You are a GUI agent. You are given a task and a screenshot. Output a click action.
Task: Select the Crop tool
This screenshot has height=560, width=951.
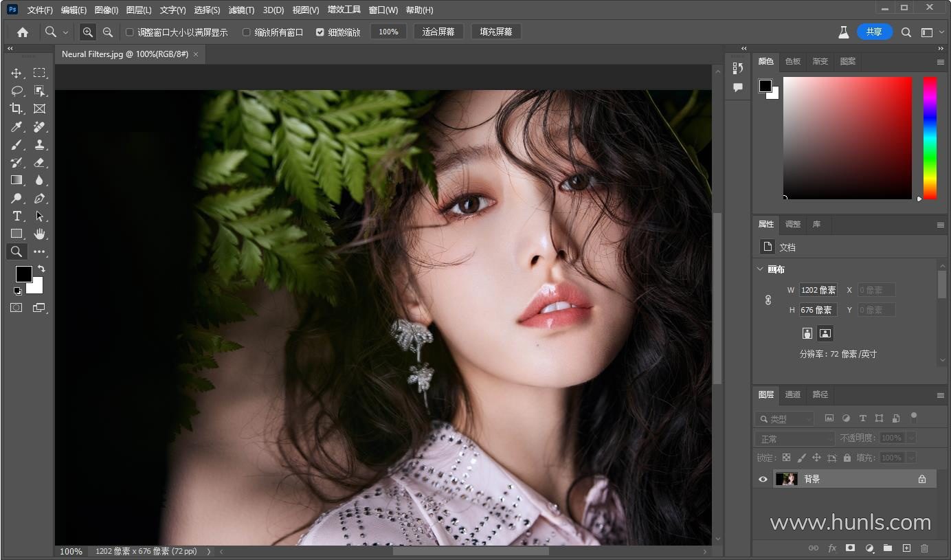pyautogui.click(x=16, y=109)
